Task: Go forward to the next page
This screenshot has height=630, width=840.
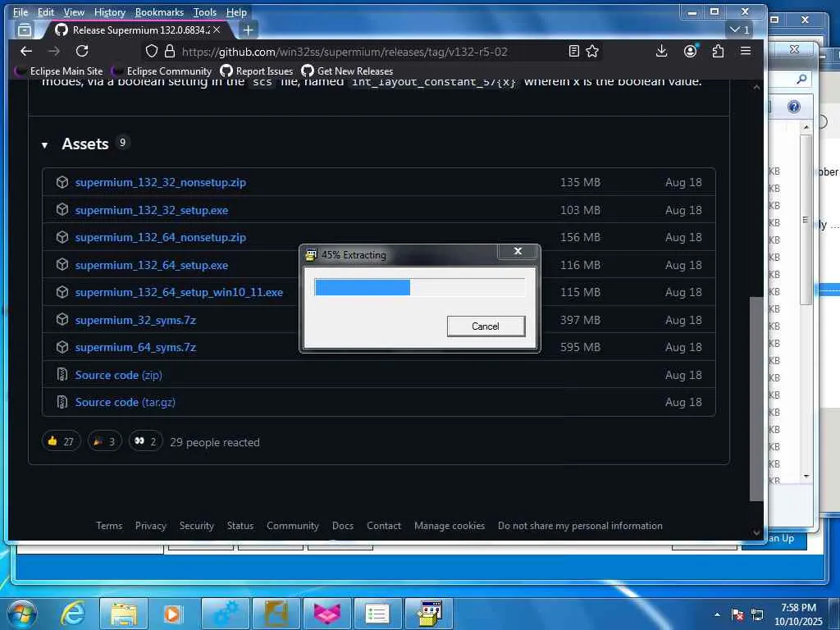Action: click(x=53, y=52)
